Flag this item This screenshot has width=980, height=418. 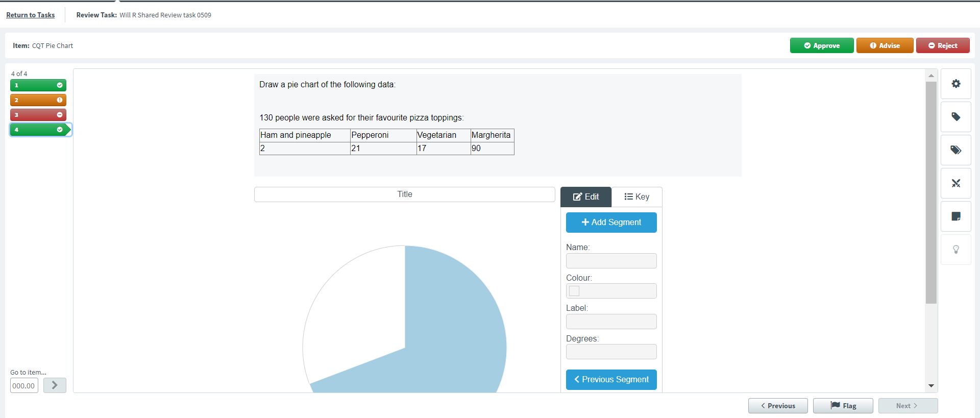point(843,406)
